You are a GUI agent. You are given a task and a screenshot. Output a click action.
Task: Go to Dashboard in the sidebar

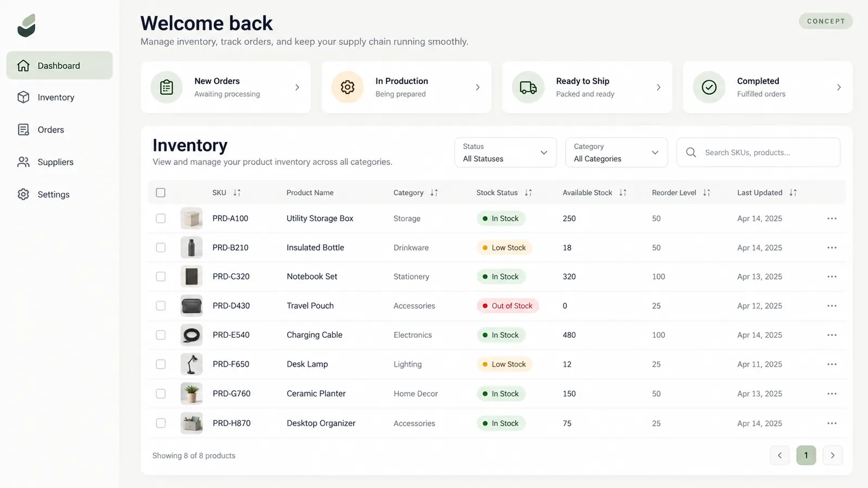[x=60, y=66]
